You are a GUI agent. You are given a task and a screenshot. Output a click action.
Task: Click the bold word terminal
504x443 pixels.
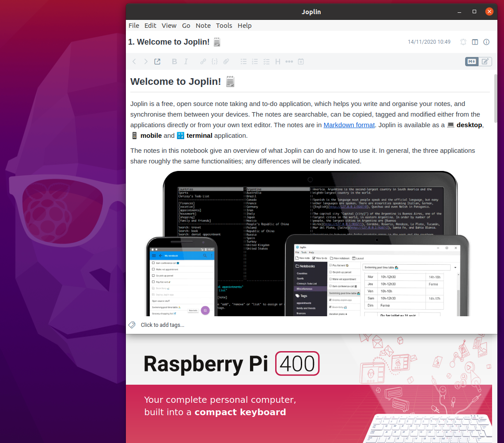[x=199, y=136]
